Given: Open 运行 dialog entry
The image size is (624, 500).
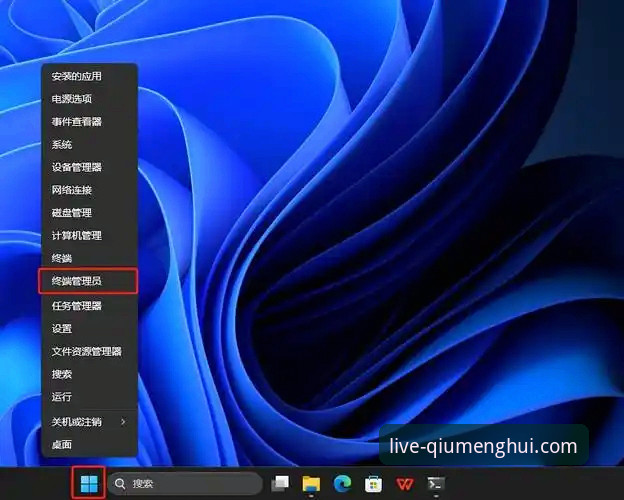Looking at the screenshot, I should [x=90, y=396].
